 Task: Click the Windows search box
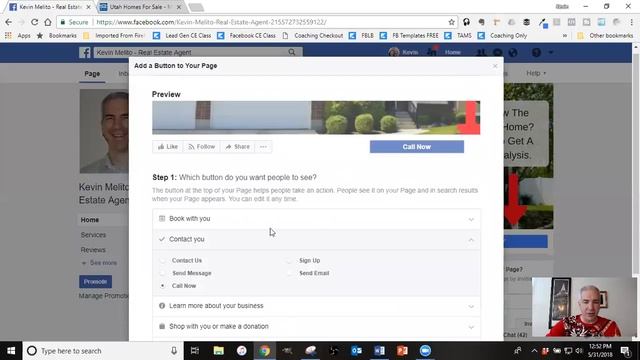[x=102, y=351]
